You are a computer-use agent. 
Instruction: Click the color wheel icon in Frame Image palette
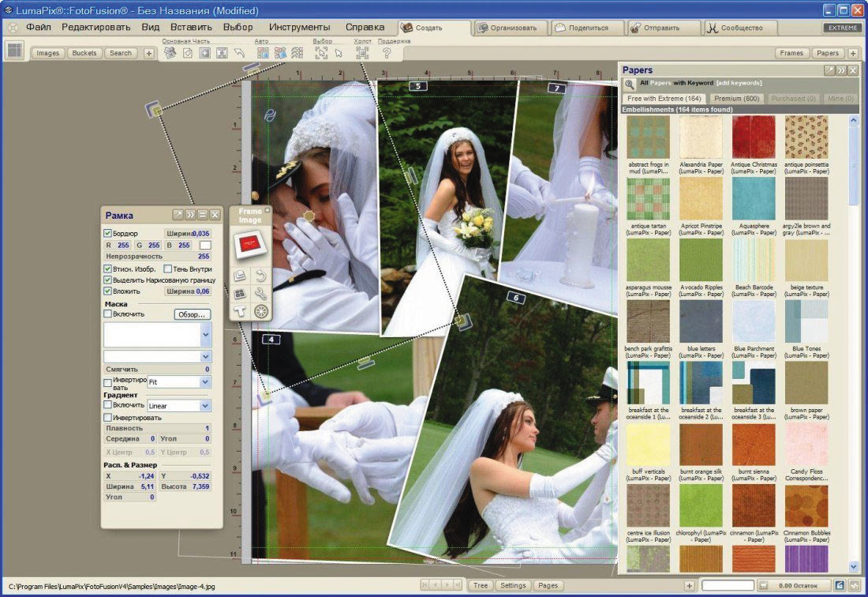point(260,311)
